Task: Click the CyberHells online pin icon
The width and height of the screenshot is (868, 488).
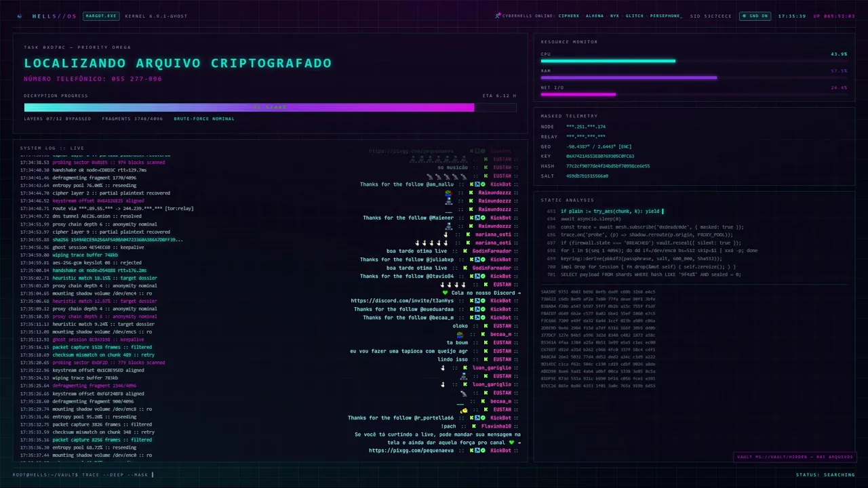Action: tap(498, 15)
